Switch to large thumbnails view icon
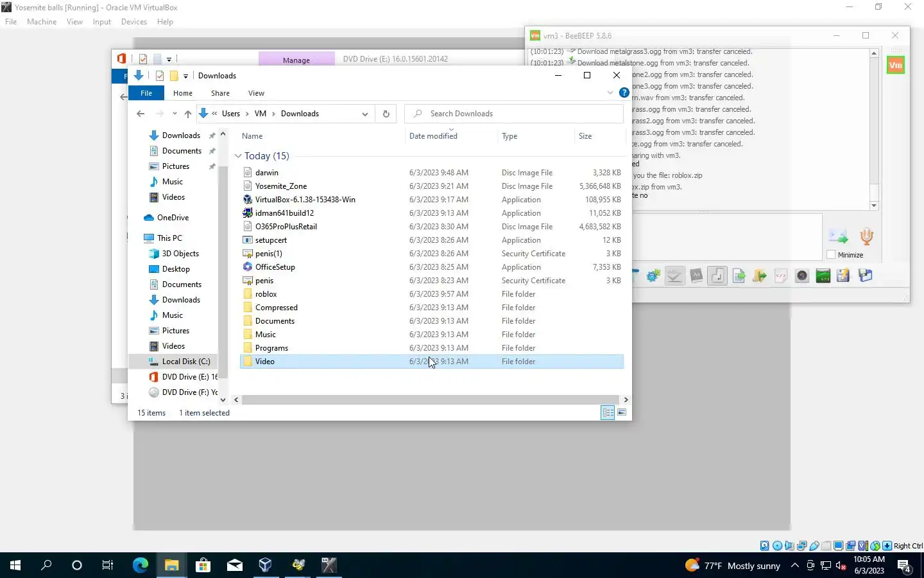The image size is (924, 578). pos(622,413)
